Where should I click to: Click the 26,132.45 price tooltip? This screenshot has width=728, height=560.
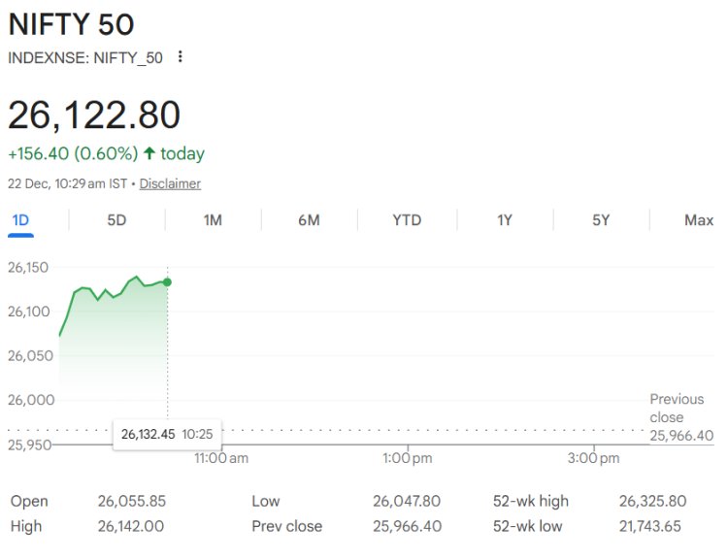(149, 434)
